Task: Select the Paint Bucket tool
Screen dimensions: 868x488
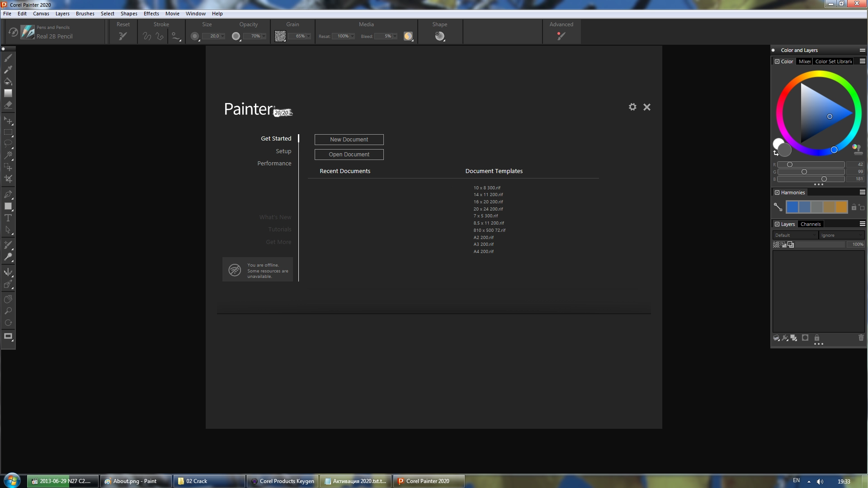Action: click(8, 81)
